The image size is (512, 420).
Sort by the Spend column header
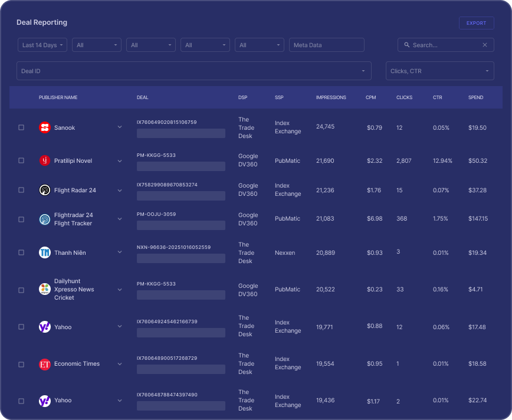(475, 97)
